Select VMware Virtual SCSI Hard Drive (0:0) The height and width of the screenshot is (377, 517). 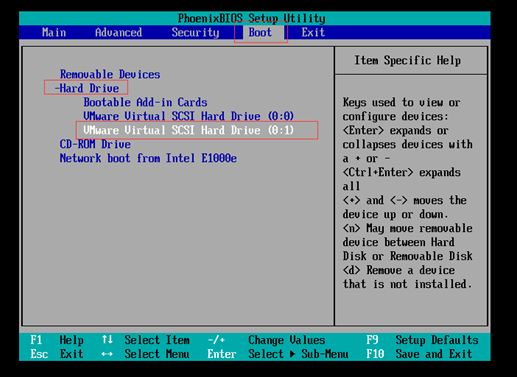pyautogui.click(x=188, y=116)
